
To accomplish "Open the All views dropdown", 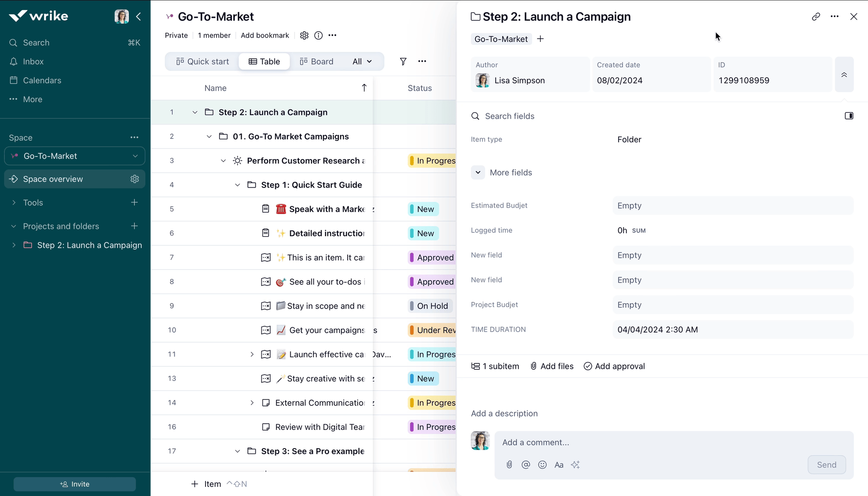I will [x=362, y=62].
